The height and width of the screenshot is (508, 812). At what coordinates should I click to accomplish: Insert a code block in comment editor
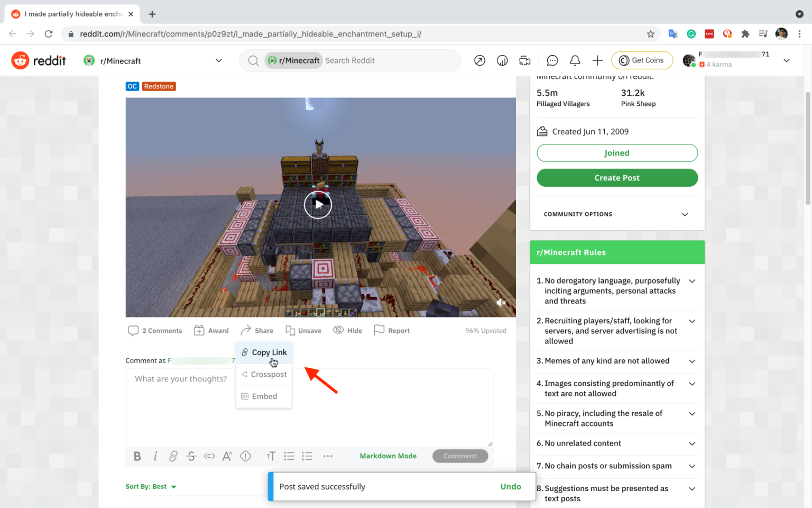point(209,456)
